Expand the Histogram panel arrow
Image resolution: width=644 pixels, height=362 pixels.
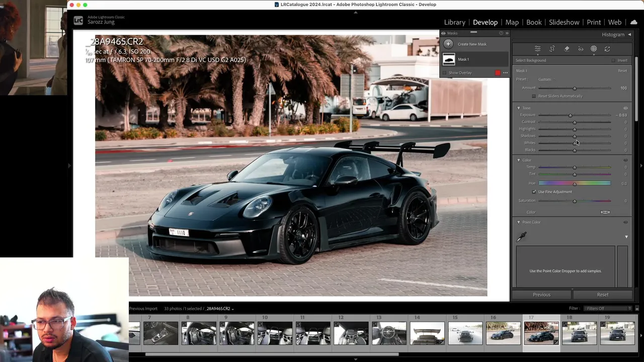coord(629,35)
